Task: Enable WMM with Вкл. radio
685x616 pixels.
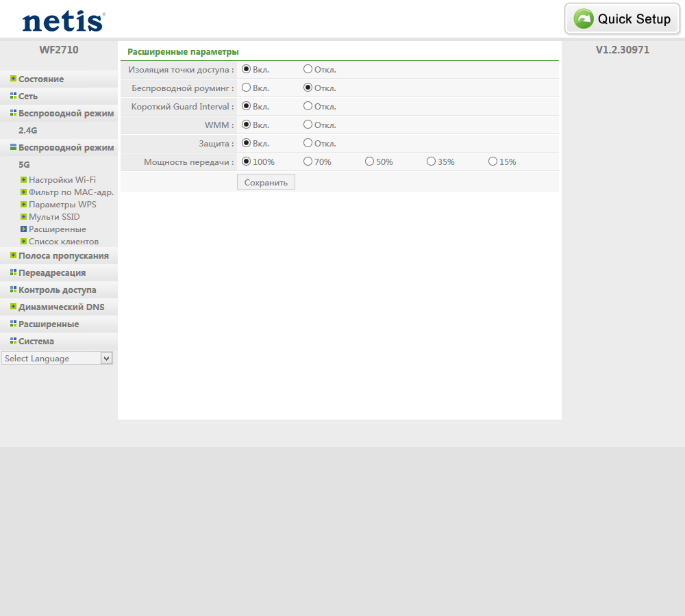Action: [247, 125]
